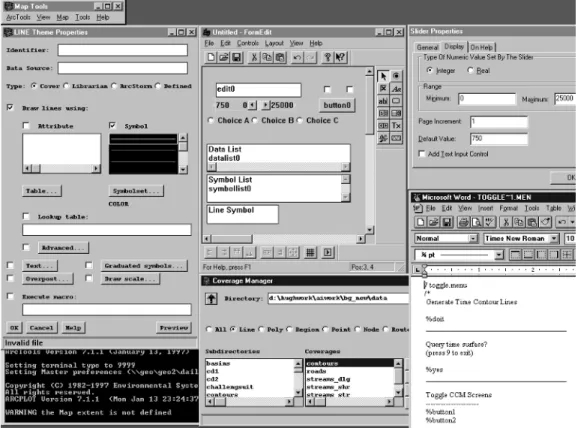Screen dimensions: 578x428
Task: Click Cancel button in LINE Theme Properties
Action: tap(42, 327)
